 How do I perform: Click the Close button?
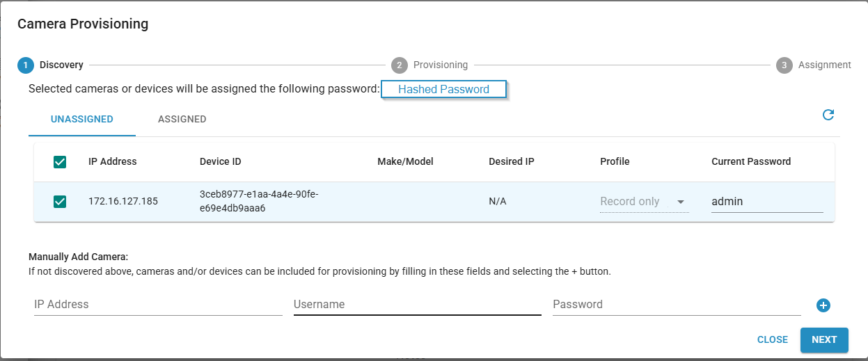tap(772, 340)
